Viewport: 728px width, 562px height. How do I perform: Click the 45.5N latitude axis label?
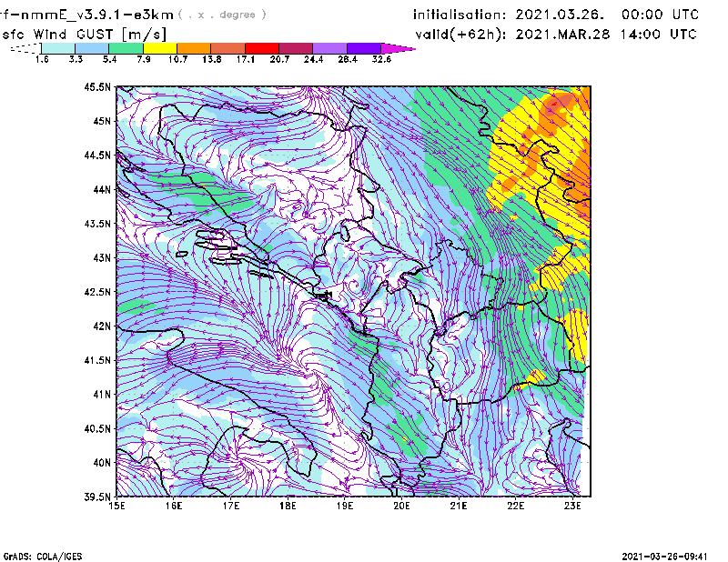coord(97,86)
